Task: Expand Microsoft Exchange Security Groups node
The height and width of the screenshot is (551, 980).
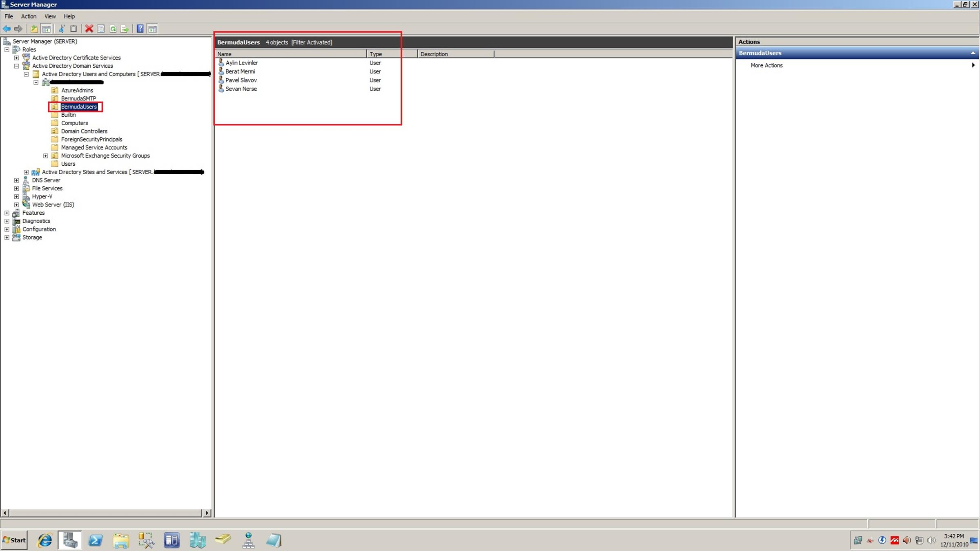Action: (x=46, y=156)
